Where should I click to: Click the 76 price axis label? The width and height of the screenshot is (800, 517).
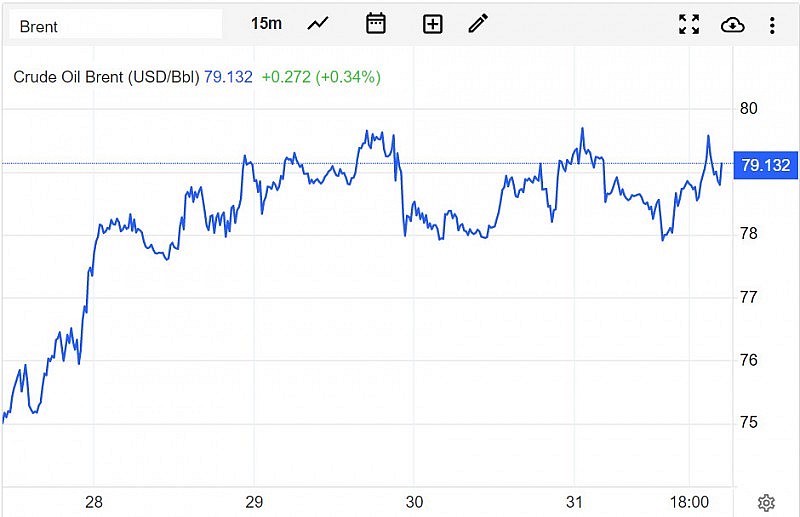tap(748, 360)
